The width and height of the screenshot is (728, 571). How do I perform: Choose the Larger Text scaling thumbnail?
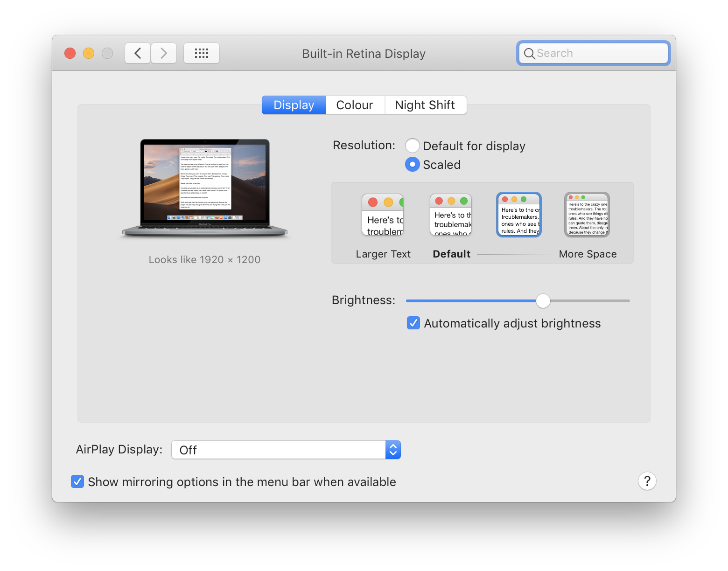(x=383, y=215)
